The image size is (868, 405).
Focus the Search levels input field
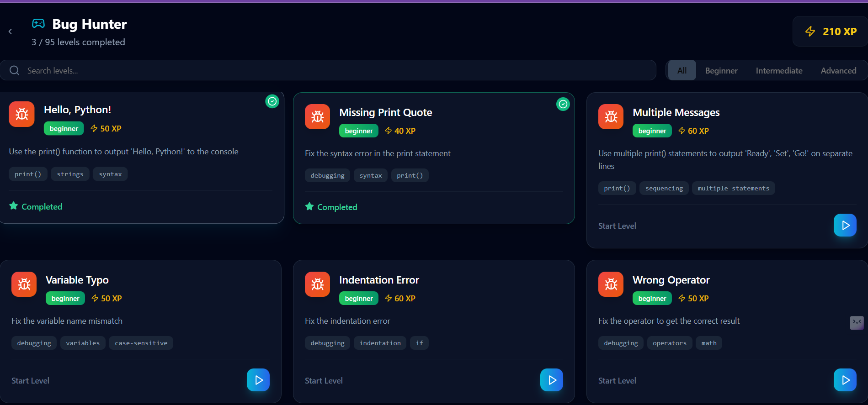(328, 70)
